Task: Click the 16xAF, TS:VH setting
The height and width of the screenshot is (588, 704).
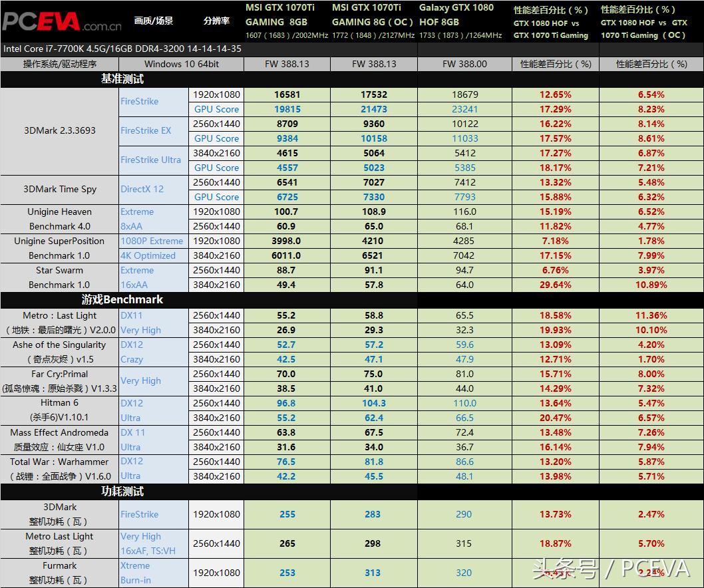Action: [x=148, y=551]
